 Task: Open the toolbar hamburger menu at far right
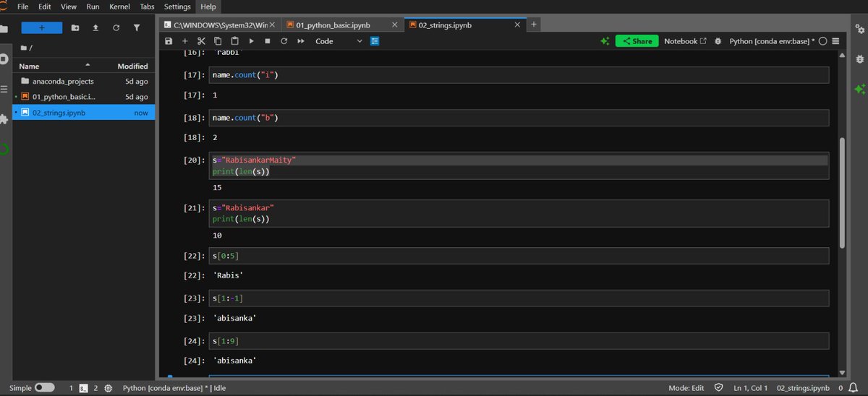tap(835, 41)
